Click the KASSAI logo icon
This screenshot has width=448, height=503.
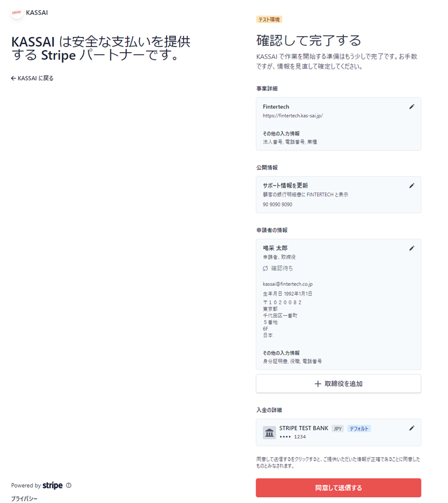tap(17, 13)
